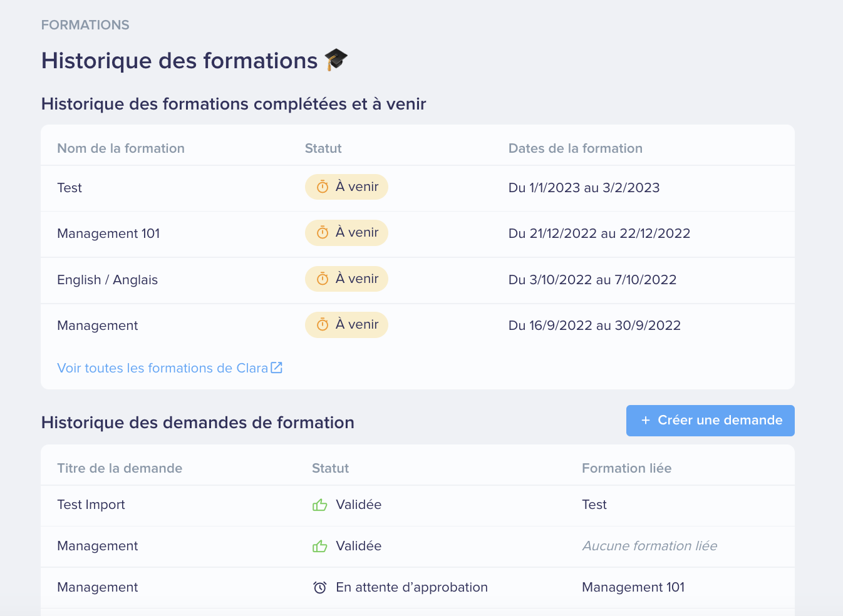
Task: Click the FORMATIONS breadcrumb label
Action: point(85,25)
